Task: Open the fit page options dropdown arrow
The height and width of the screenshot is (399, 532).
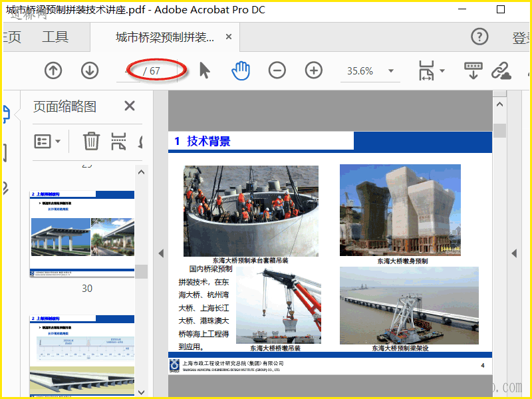Action: tap(442, 70)
